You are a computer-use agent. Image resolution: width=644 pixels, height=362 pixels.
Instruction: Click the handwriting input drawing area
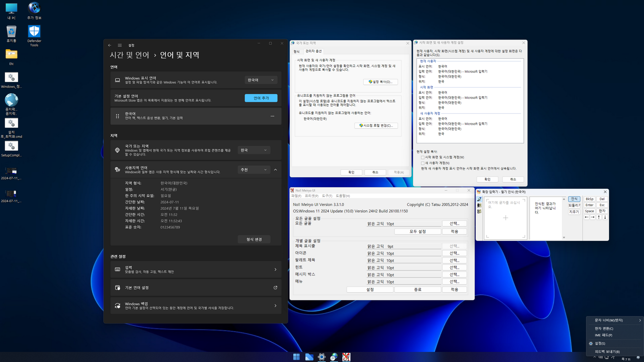(x=505, y=218)
